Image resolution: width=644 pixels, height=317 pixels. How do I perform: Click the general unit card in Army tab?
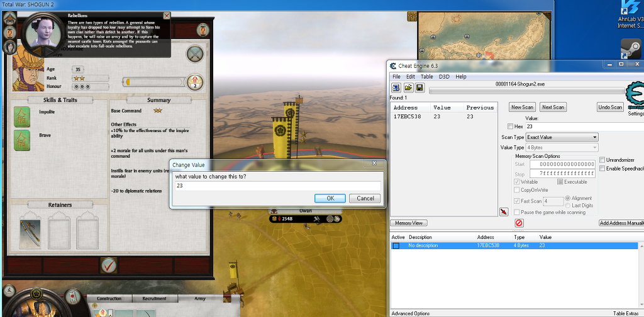tap(103, 313)
